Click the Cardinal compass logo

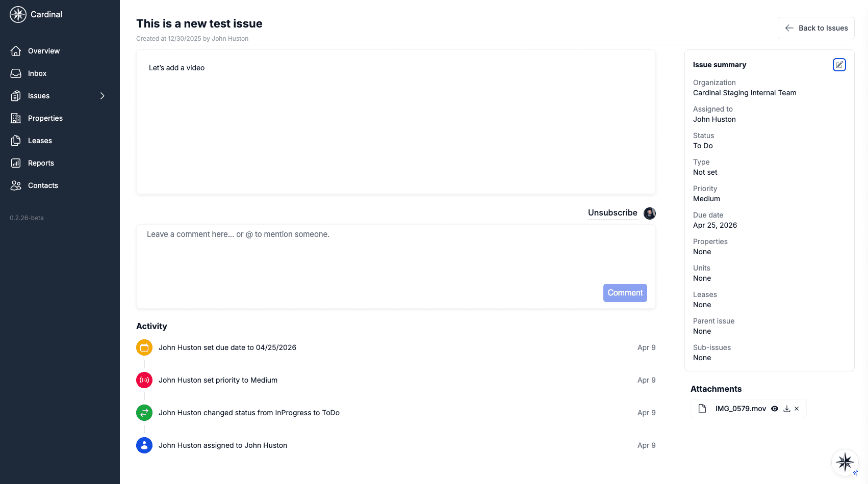(x=17, y=14)
